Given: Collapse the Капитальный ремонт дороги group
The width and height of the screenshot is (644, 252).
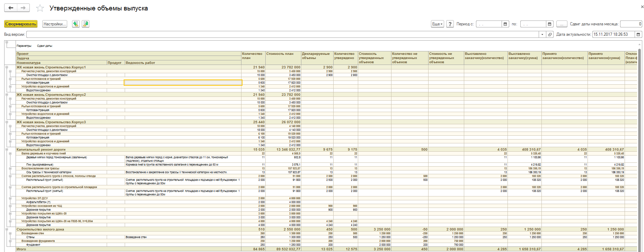Looking at the screenshot, I should point(7,150).
